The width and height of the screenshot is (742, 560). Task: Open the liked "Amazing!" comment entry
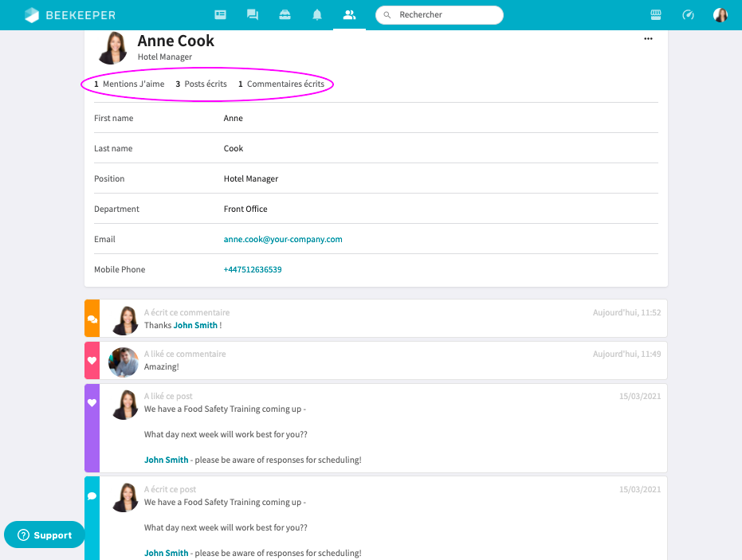coord(383,361)
